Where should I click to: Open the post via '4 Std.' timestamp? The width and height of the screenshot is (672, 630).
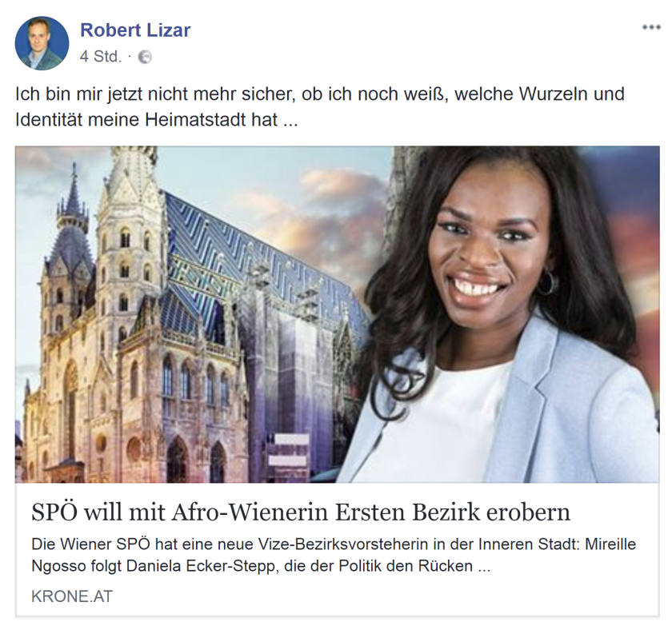click(x=101, y=57)
